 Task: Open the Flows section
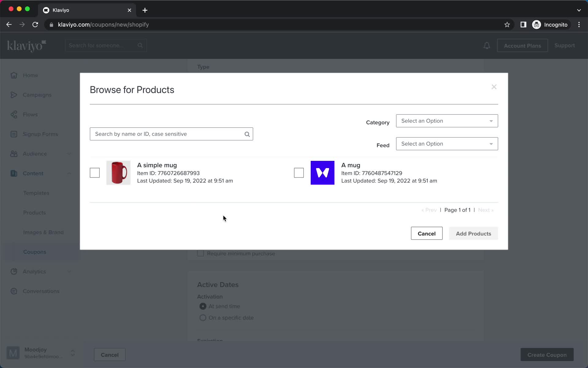tap(31, 114)
